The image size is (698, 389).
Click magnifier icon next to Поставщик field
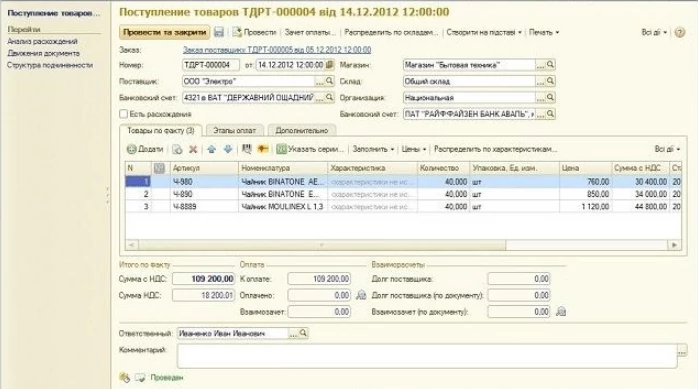(329, 81)
